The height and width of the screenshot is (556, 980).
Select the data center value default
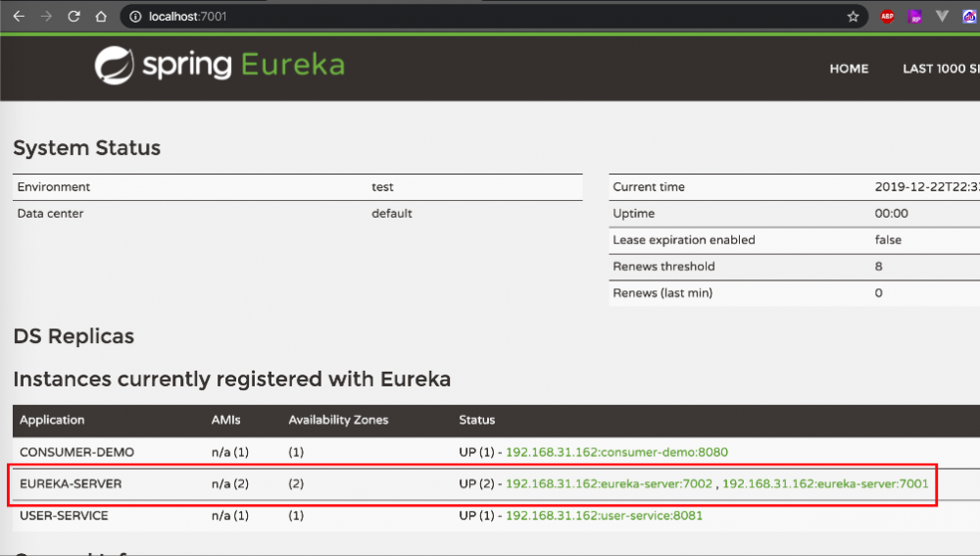click(x=392, y=213)
